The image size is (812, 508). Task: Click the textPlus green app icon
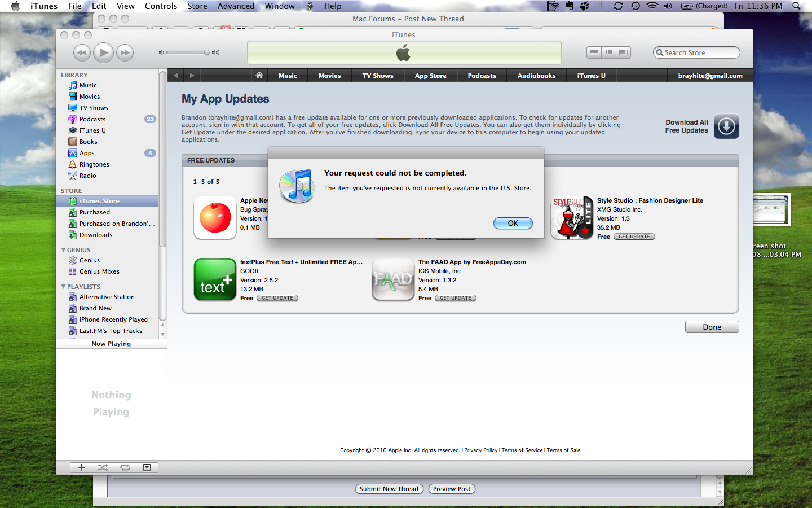215,279
